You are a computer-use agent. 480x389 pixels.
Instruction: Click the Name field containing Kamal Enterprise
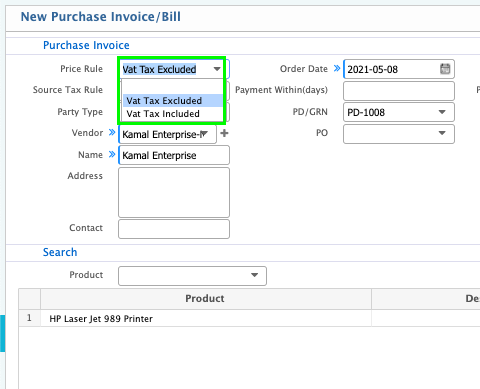[x=174, y=155]
